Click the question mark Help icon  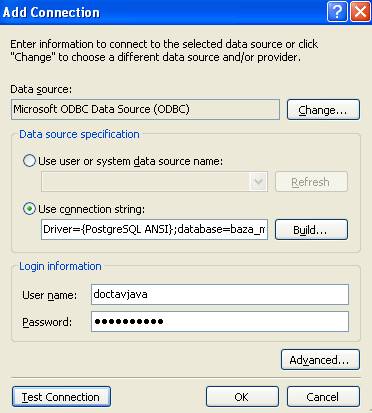(337, 12)
